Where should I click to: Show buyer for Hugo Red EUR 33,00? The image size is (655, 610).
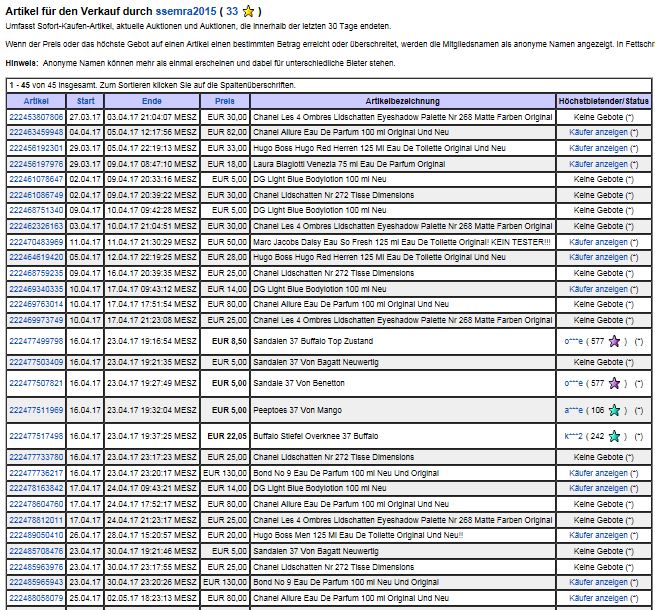(598, 148)
